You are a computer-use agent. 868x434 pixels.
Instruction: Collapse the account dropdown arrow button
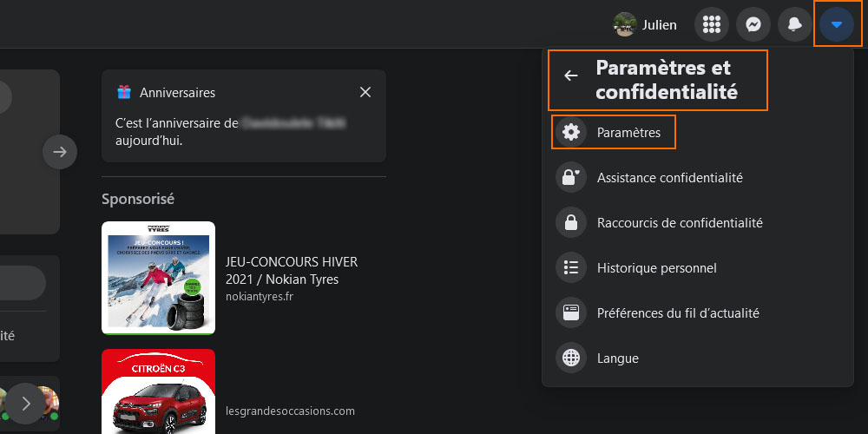[x=837, y=24]
